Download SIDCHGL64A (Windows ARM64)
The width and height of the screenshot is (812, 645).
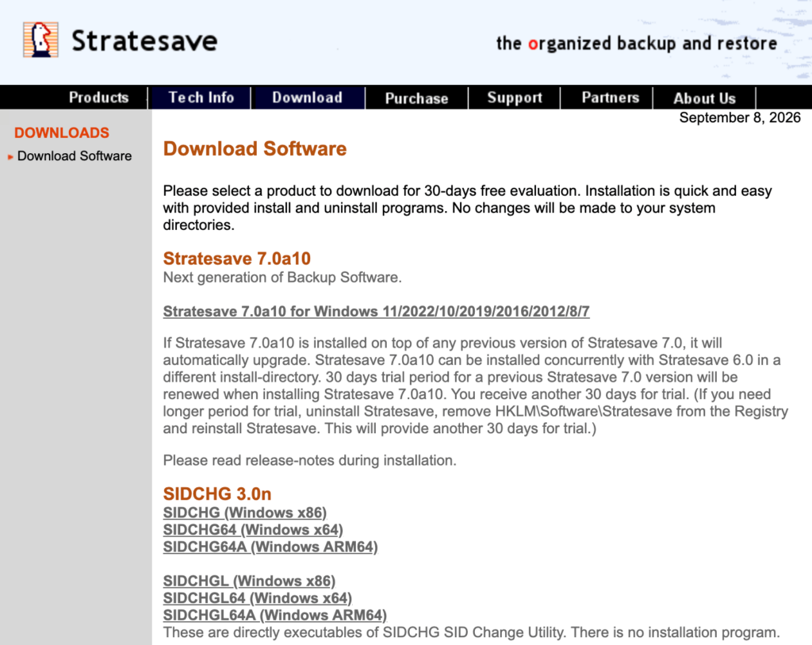275,615
